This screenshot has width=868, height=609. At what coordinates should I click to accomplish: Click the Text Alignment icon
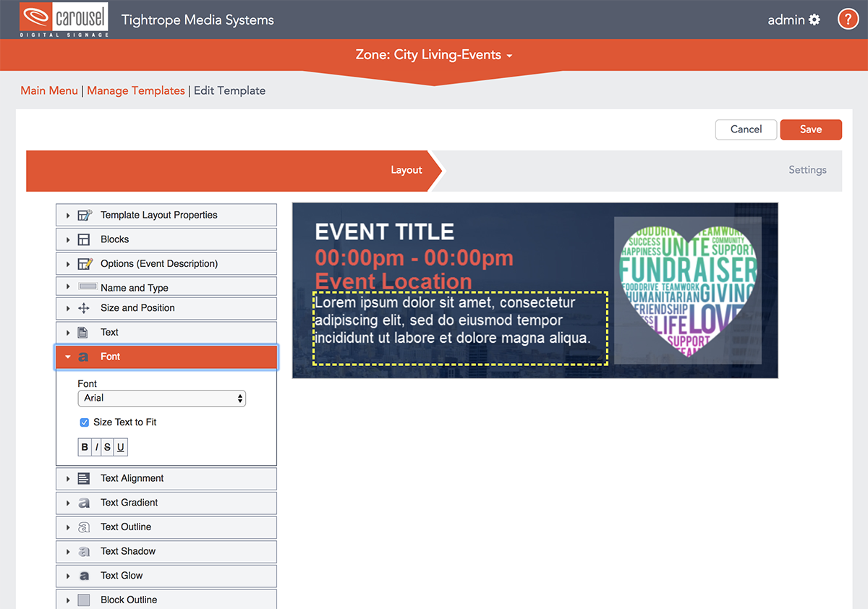tap(85, 478)
